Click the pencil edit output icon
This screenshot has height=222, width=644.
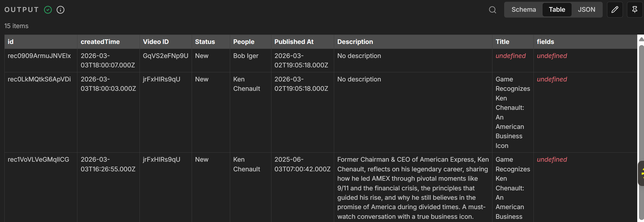[615, 10]
